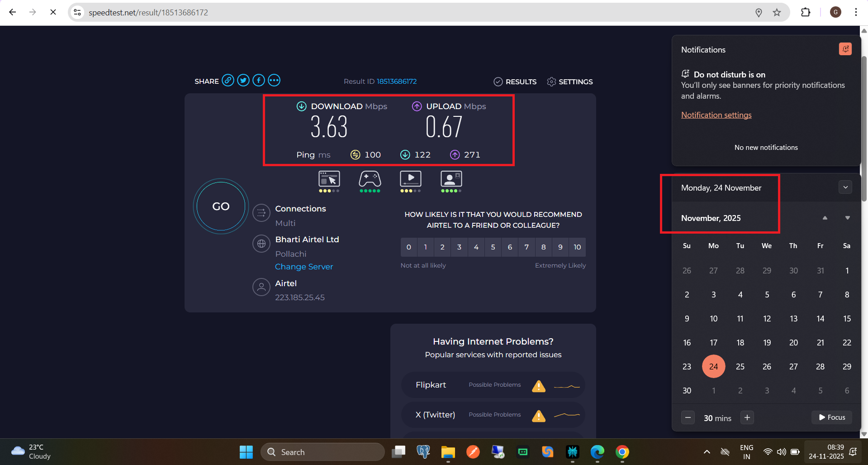Click the gaming controller rating icon

coord(370,179)
